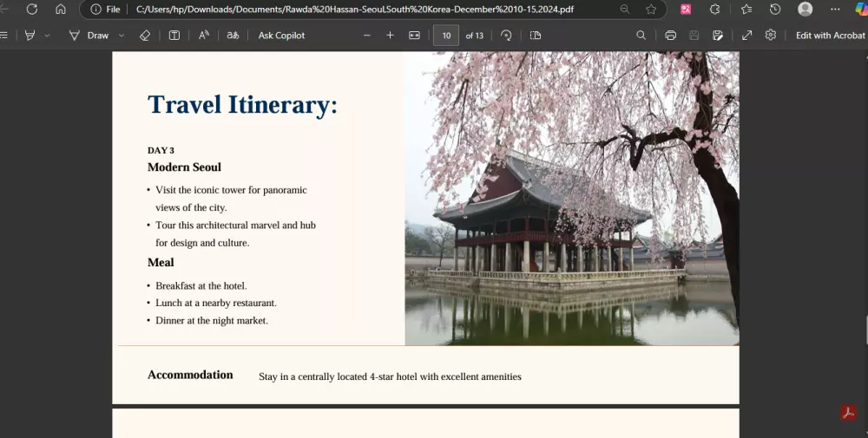Click the 'Travel Itinerary:' heading

coord(242,105)
